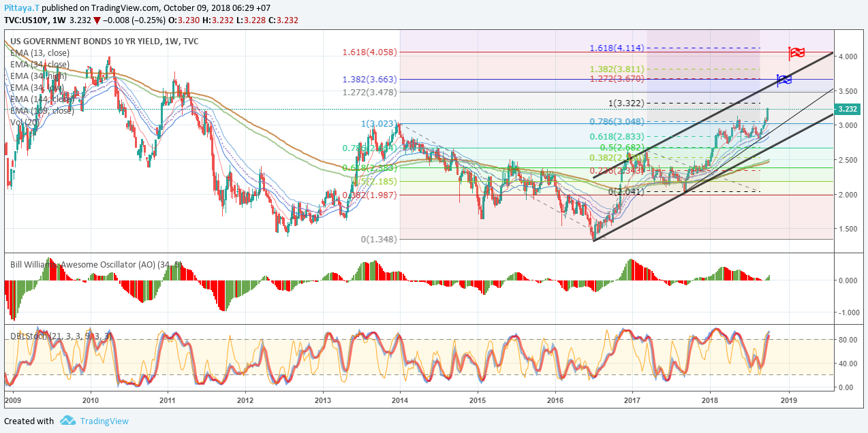Click the Awesome Oscillator (AO) pane label
Viewport: 868px width, 433px height.
(x=95, y=264)
